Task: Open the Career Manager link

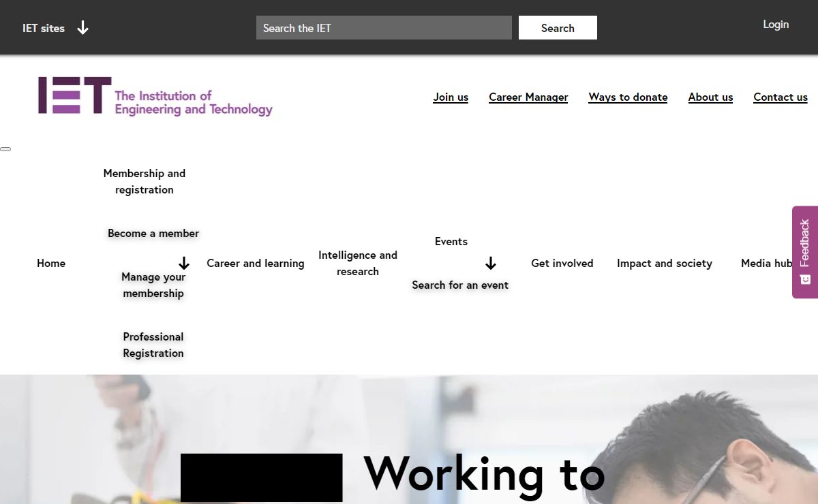Action: 528,97
